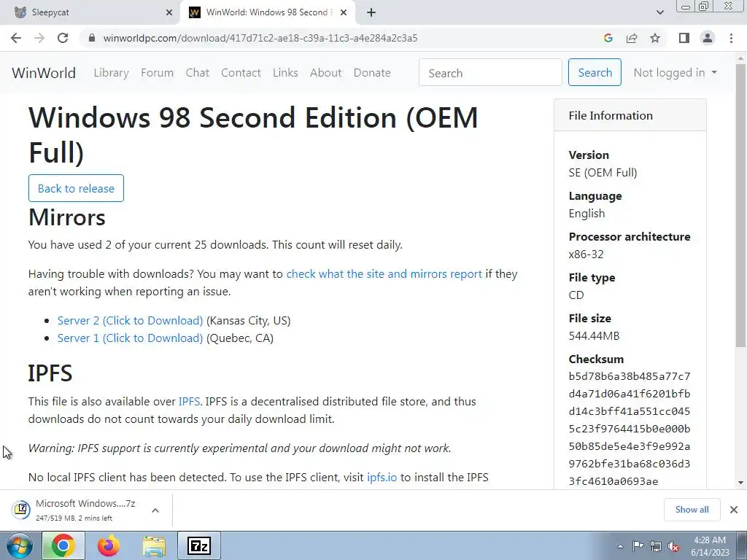
Task: Click the SE (OEM Full) version value
Action: point(603,172)
